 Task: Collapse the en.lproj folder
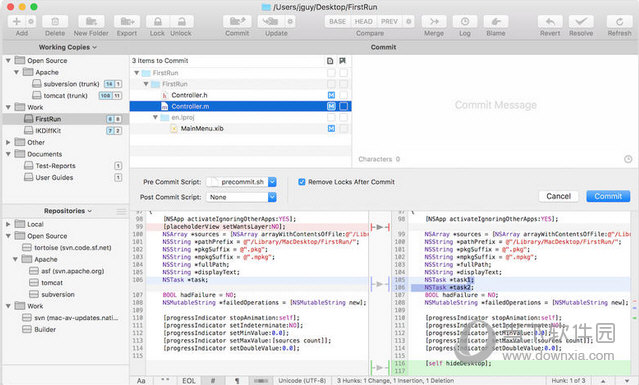(155, 117)
